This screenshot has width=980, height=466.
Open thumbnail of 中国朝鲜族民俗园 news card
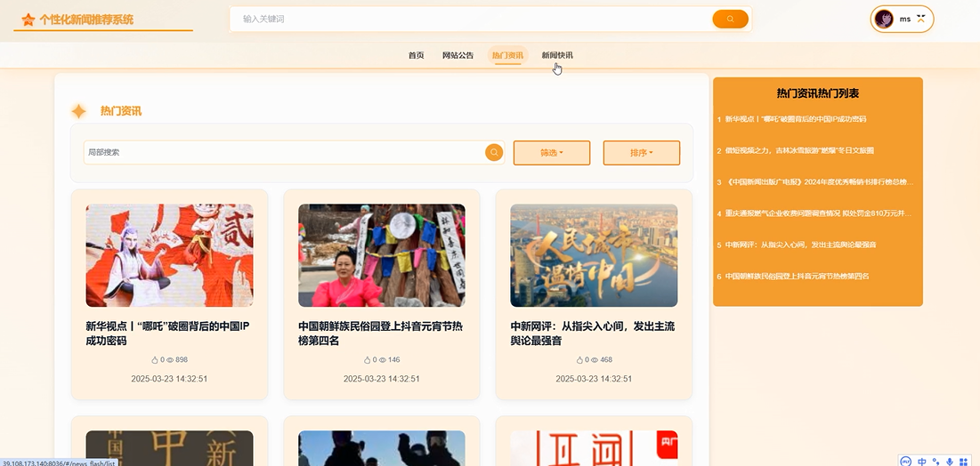381,255
